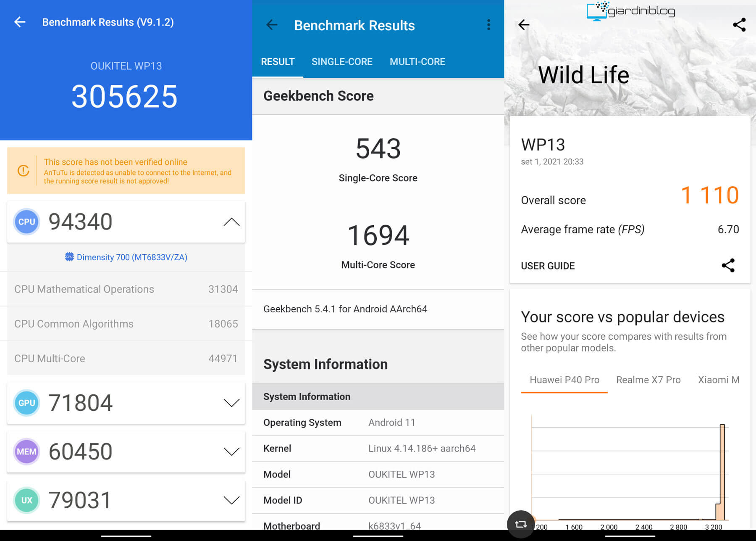Collapse the CPU 94340 section

coord(231,222)
